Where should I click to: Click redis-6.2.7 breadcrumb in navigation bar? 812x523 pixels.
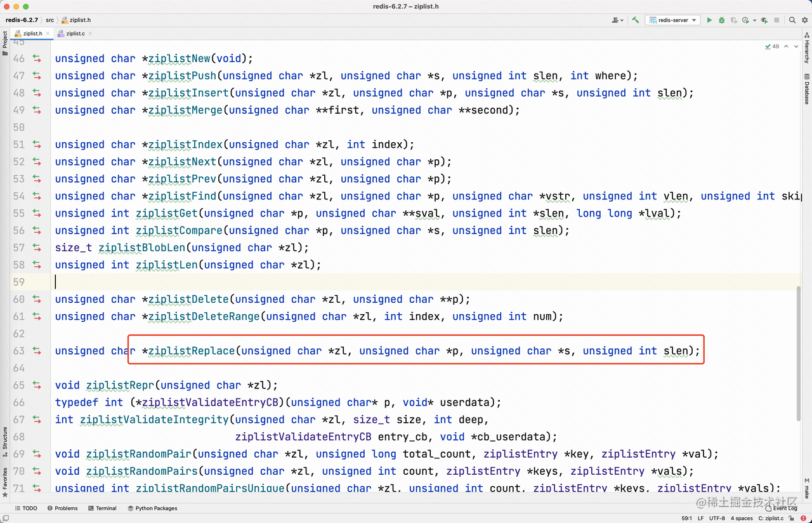pos(22,20)
